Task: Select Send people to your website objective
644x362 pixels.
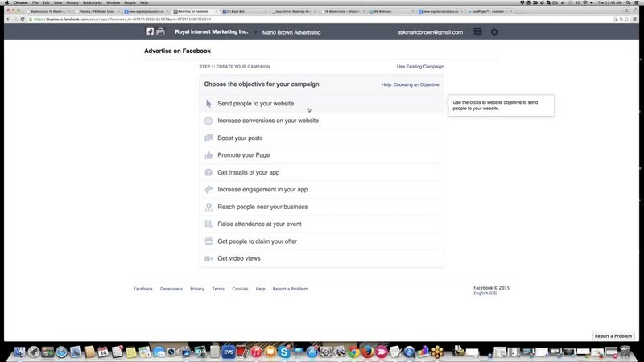Action: coord(321,104)
